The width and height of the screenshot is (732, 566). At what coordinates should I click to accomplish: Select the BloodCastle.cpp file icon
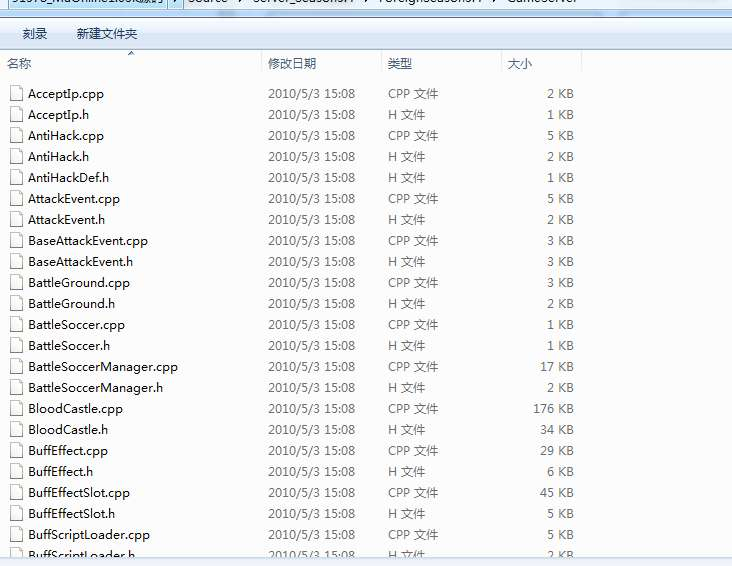coord(16,408)
